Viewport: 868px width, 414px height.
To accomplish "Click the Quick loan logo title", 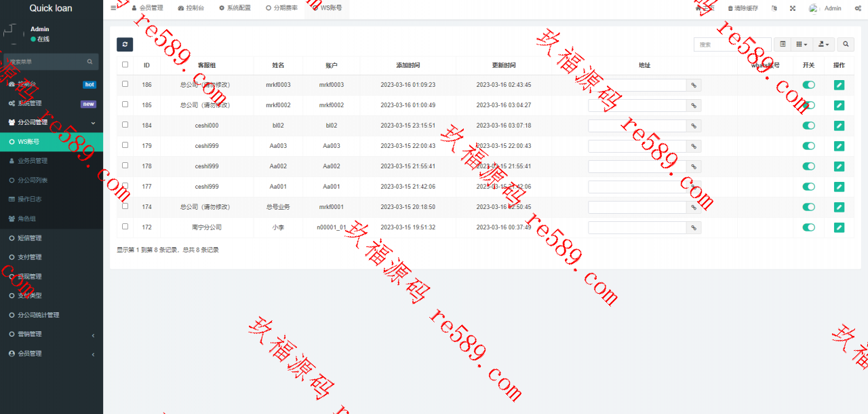I will [51, 8].
